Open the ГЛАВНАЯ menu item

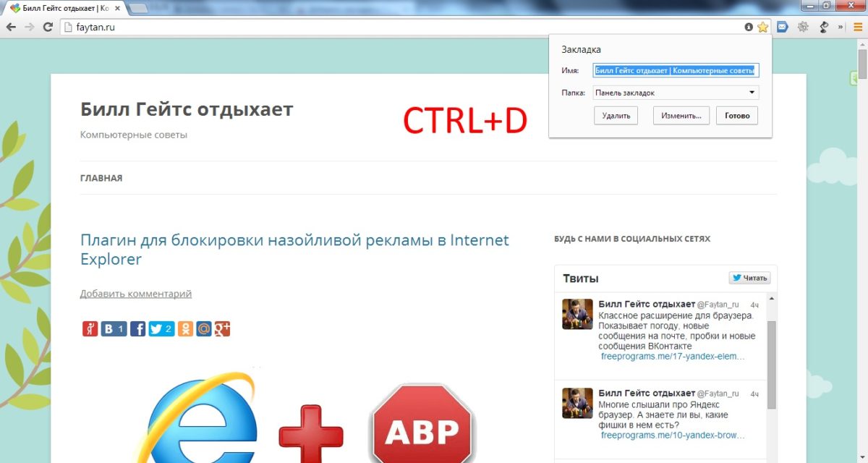101,178
